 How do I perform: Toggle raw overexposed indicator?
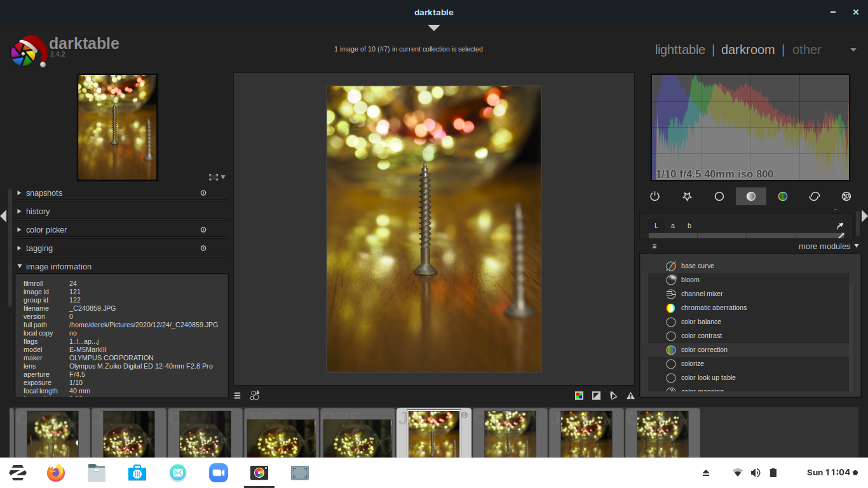point(579,395)
